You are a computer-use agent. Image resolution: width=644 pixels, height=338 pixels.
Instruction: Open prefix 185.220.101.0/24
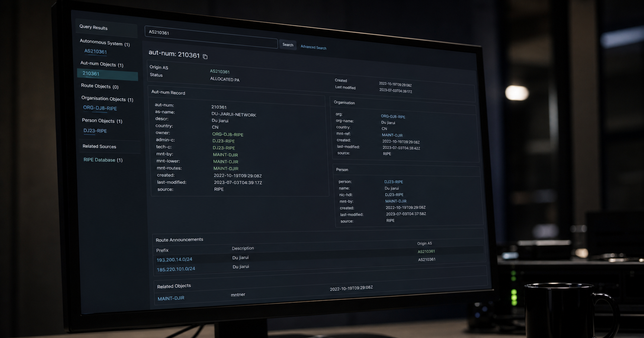[176, 269]
